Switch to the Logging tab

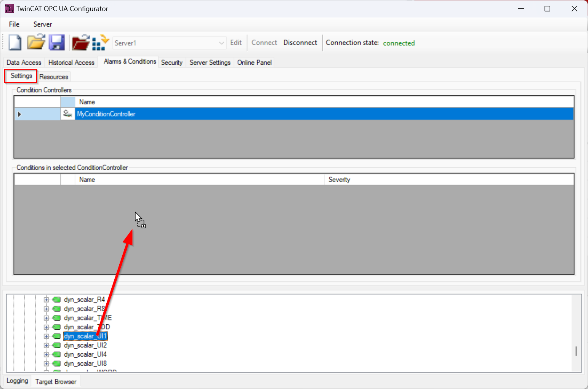coord(17,381)
